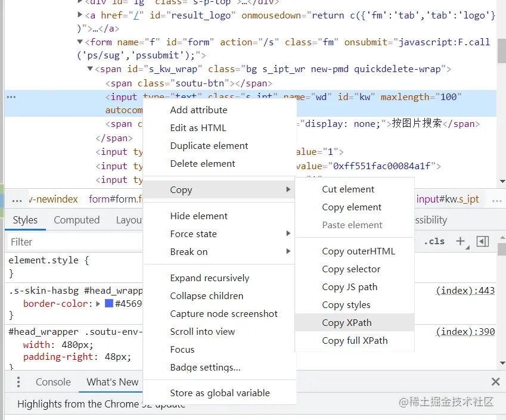Expand the result_logo anchor node arrow

point(80,14)
